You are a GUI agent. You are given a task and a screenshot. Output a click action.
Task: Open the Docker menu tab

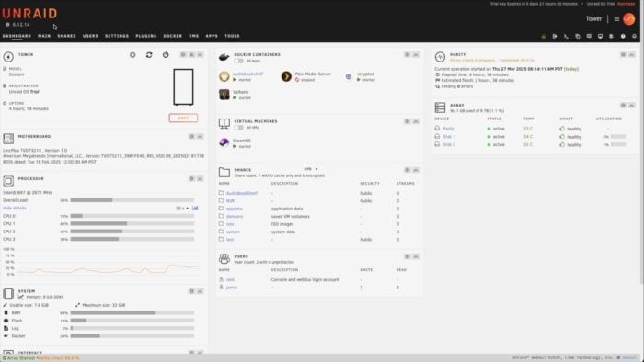coord(173,36)
